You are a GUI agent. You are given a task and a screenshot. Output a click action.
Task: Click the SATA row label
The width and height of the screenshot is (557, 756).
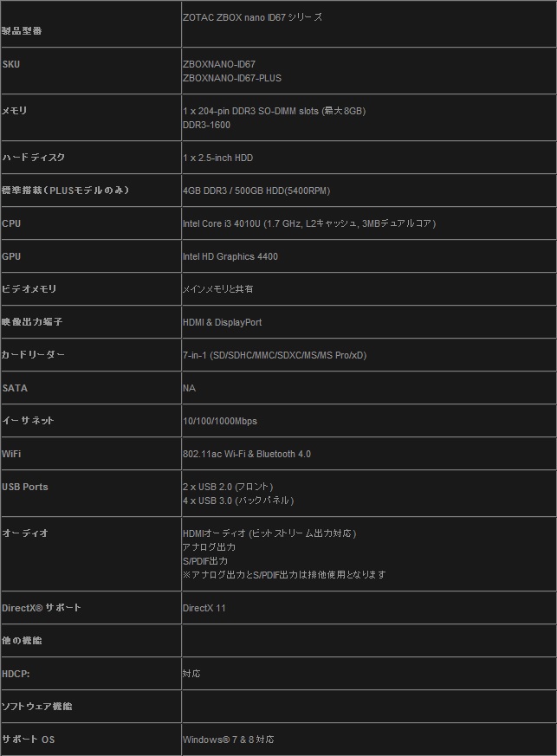tap(15, 388)
